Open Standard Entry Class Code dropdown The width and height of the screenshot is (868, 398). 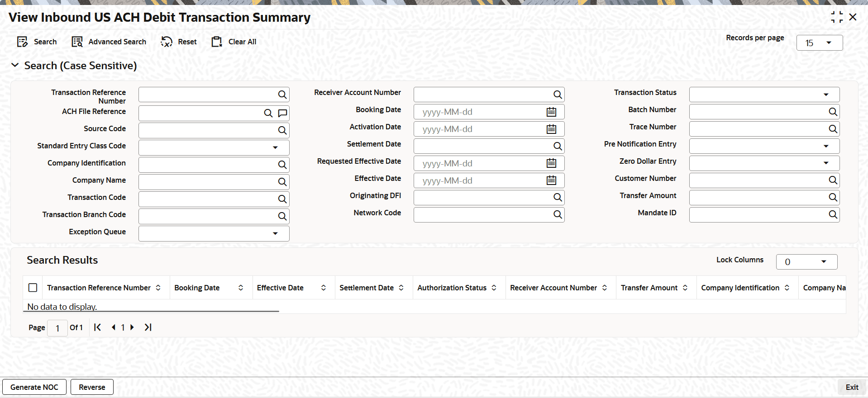coord(214,147)
